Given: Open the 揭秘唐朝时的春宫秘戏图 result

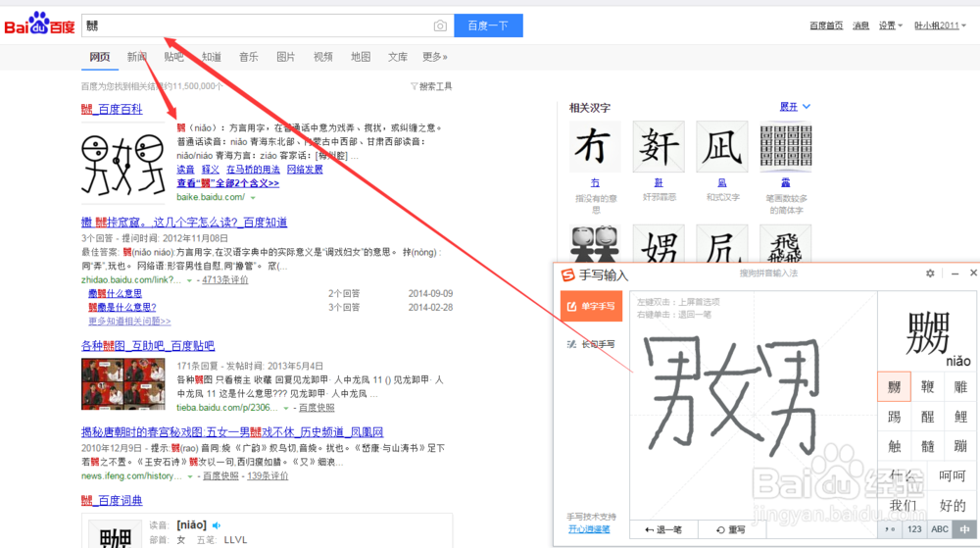Looking at the screenshot, I should coord(232,431).
